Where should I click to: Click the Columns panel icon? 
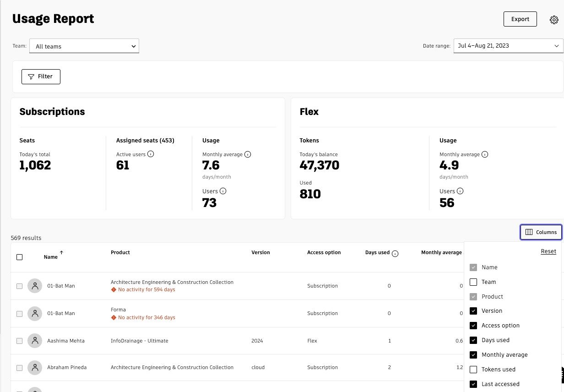[528, 232]
